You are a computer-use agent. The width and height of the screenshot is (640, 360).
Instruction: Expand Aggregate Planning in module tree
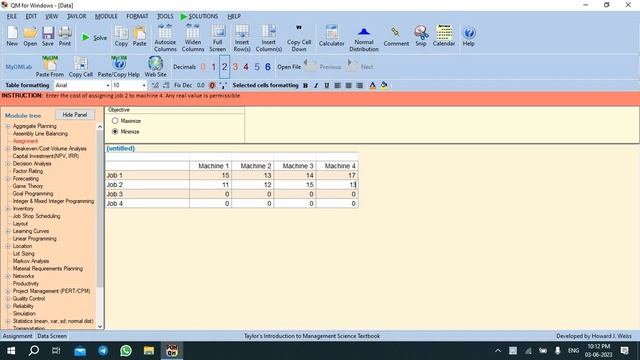[8, 126]
